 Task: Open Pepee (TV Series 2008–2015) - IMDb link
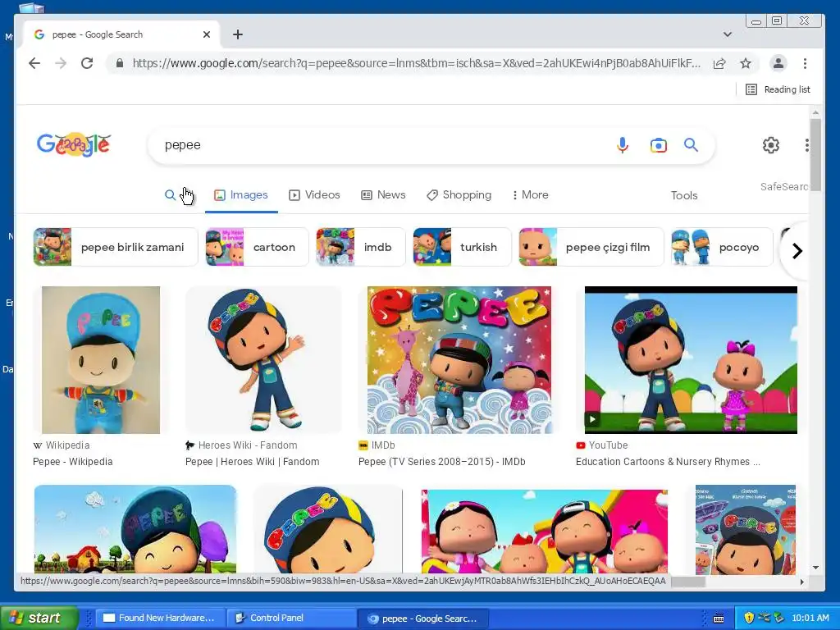pos(442,462)
